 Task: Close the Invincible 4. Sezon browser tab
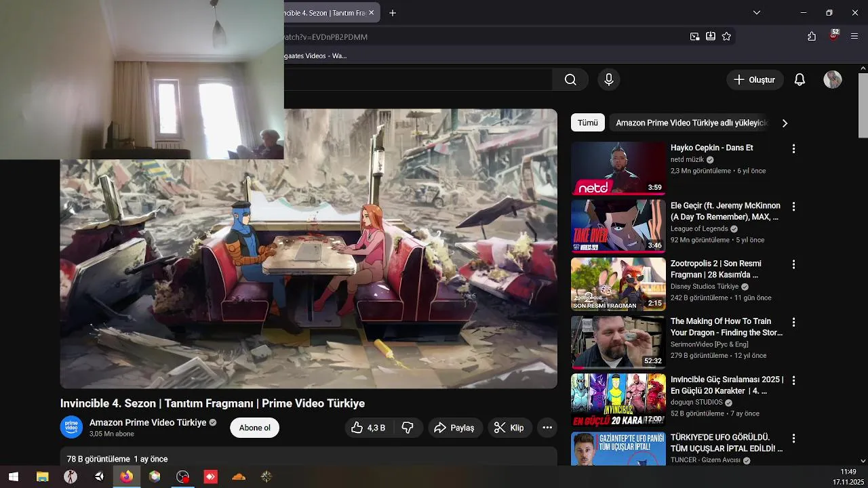click(x=371, y=13)
